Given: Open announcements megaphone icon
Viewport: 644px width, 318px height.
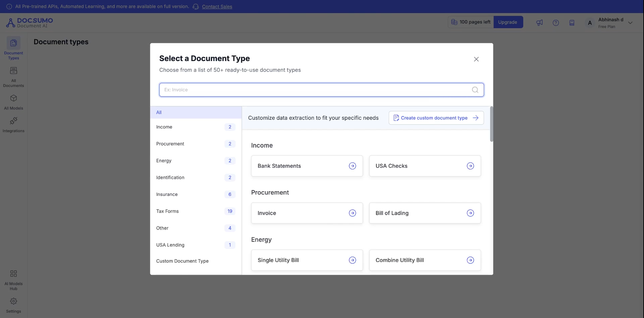Looking at the screenshot, I should 539,23.
